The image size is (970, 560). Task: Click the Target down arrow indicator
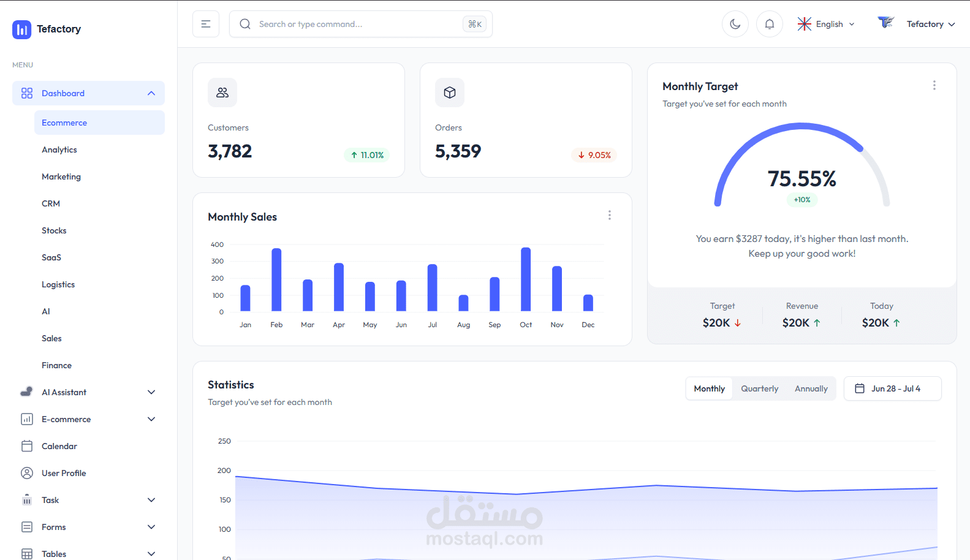(x=738, y=323)
